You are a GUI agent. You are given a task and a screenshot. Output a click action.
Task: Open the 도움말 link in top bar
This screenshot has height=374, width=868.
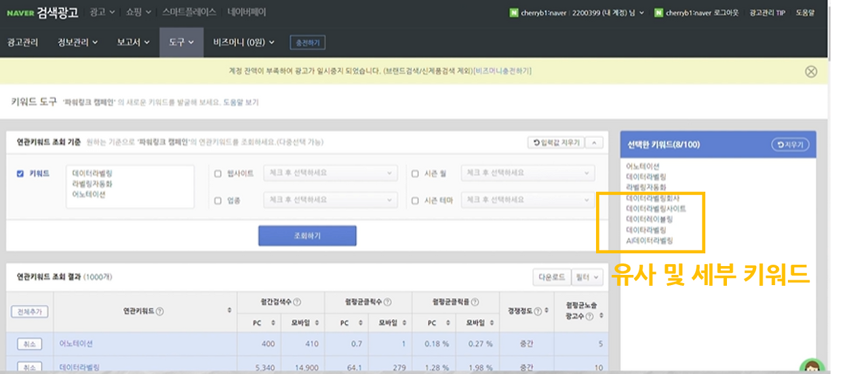pos(805,12)
